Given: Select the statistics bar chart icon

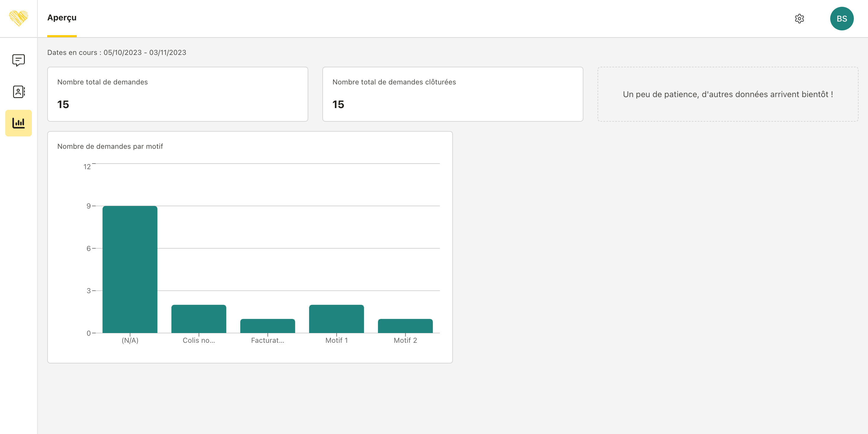Looking at the screenshot, I should point(18,123).
